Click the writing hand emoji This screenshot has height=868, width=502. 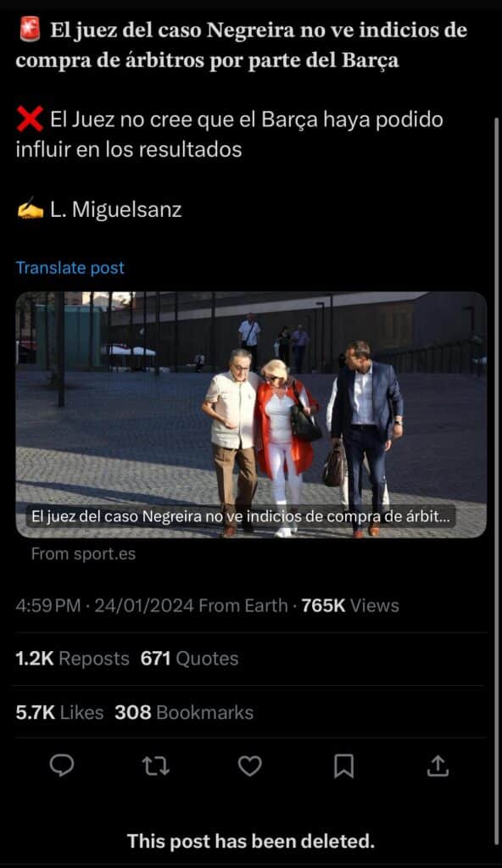point(30,210)
